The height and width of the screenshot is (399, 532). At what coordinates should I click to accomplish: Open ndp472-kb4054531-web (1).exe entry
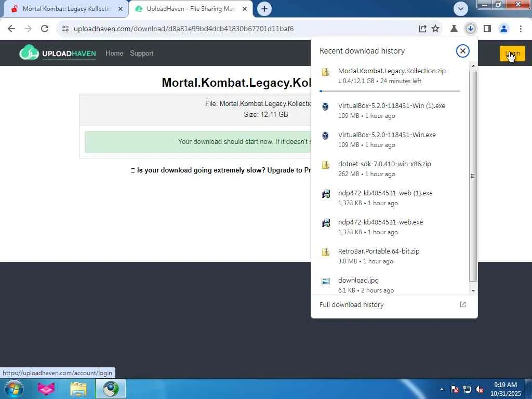click(x=390, y=198)
